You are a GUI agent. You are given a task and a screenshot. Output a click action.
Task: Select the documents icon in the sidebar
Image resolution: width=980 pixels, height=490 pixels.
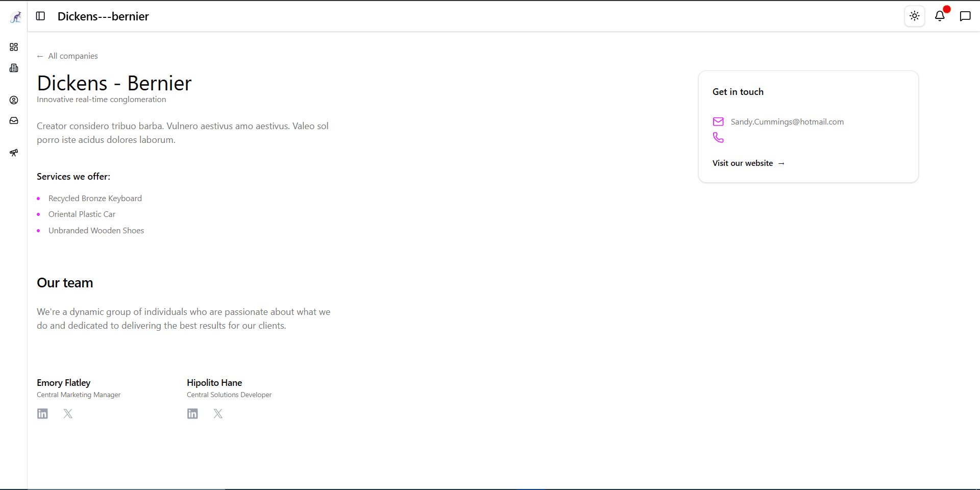click(x=14, y=68)
